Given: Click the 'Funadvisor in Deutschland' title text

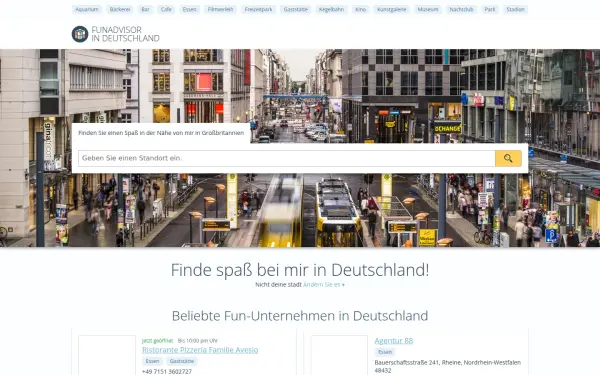Looking at the screenshot, I should coord(126,34).
